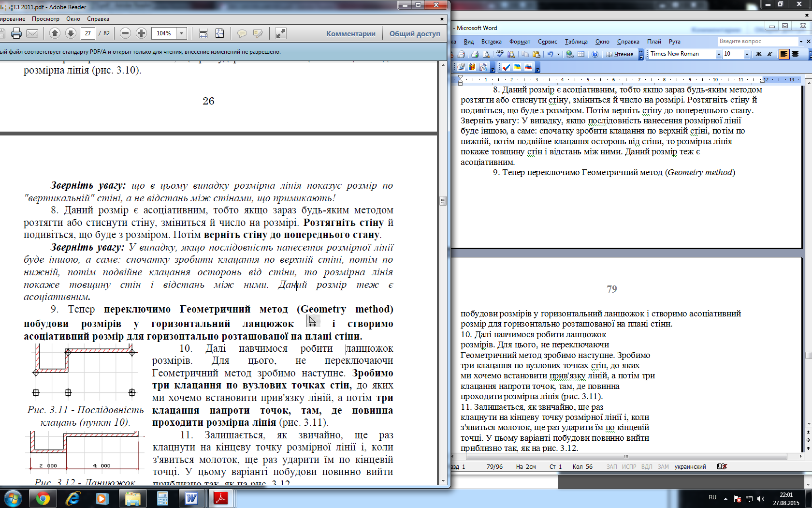The image size is (812, 508).
Task: Toggle align left in Word
Action: 784,54
